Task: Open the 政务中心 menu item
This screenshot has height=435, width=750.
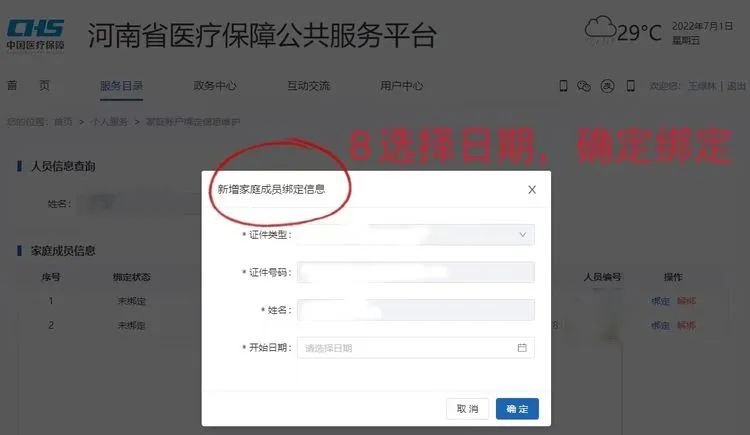Action: (x=215, y=86)
